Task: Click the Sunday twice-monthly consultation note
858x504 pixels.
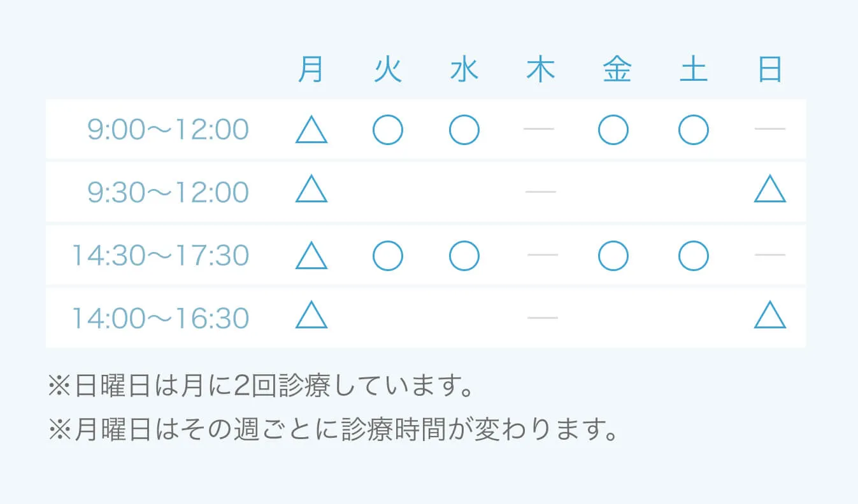Action: tap(260, 387)
